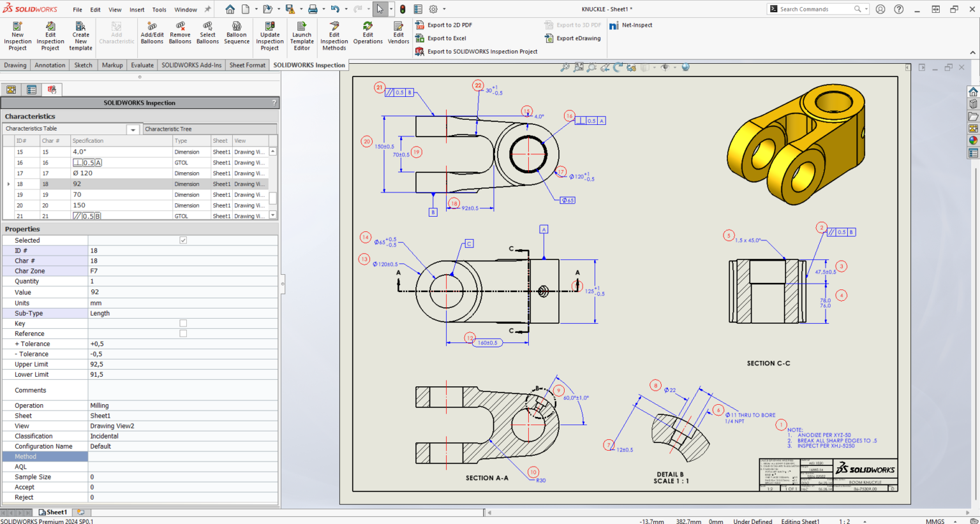Launch the Template Editor
Viewport: 980px width, 524px height.
(302, 35)
